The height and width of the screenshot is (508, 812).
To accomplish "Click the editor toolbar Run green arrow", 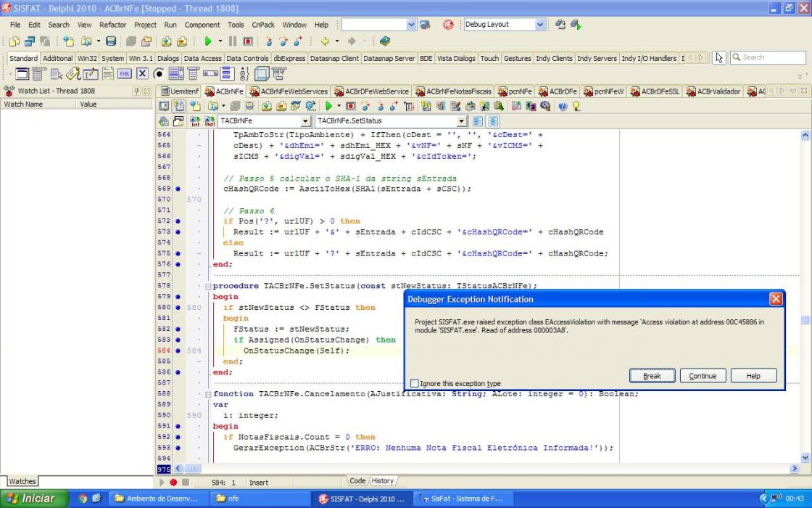I will pyautogui.click(x=328, y=106).
